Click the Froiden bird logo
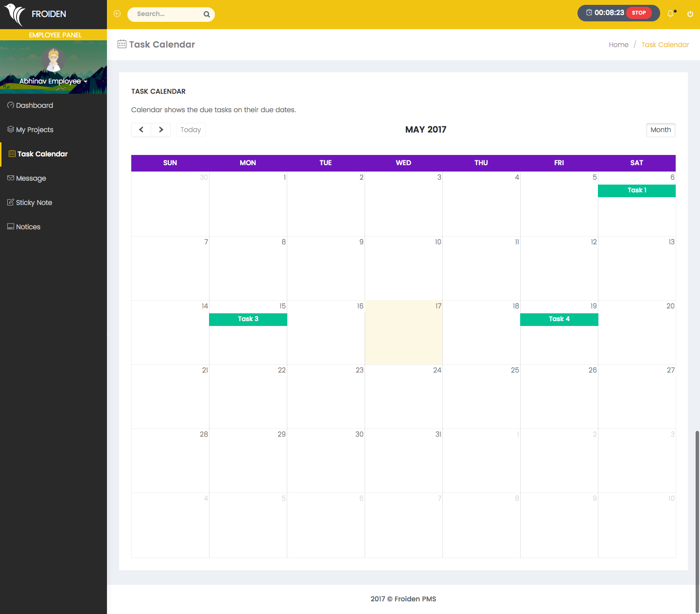Viewport: 700px width, 614px height. coord(15,14)
